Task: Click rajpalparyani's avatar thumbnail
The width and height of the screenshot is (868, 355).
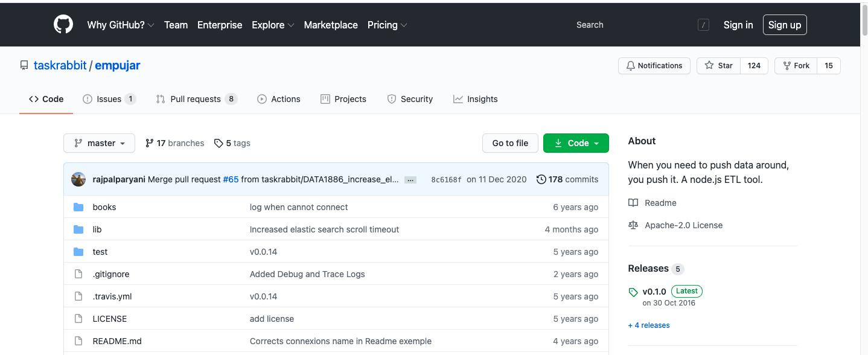Action: [x=78, y=179]
